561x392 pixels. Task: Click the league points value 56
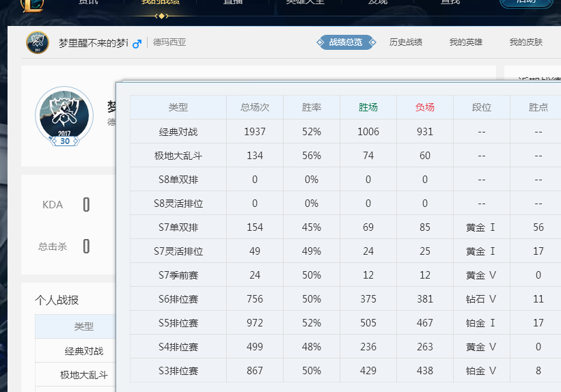(x=538, y=227)
